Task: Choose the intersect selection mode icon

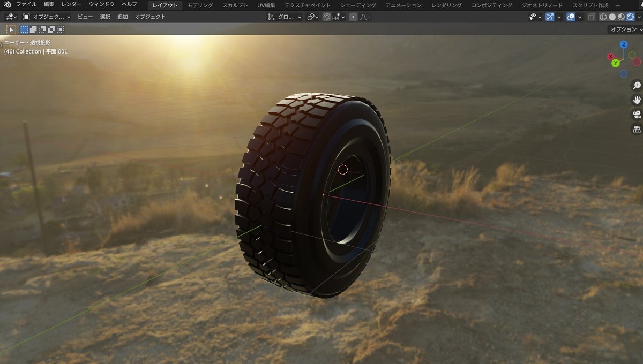Action: coord(61,29)
